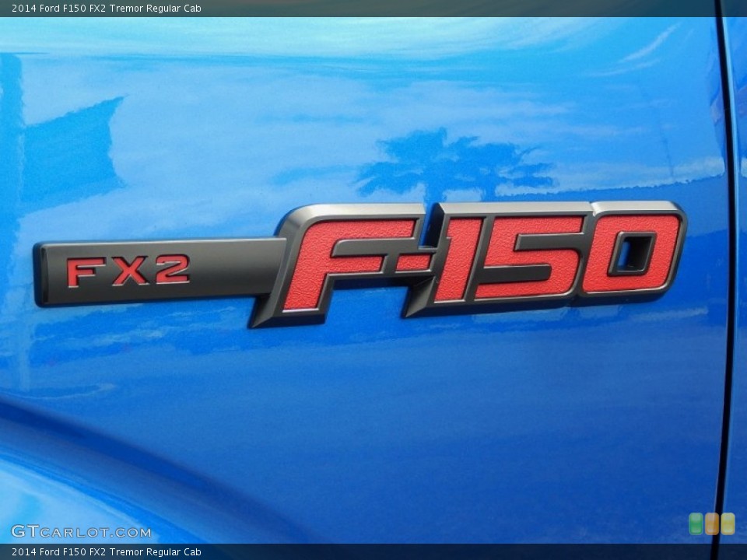Click the top caption '2014 Ford F150 FX2 Tremor Regular Cab'
The width and height of the screenshot is (747, 560).
click(x=107, y=8)
